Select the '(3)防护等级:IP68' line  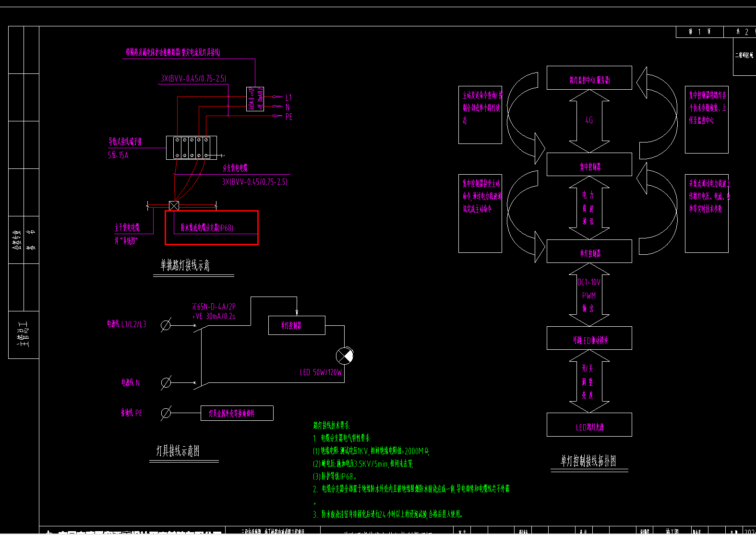335,476
